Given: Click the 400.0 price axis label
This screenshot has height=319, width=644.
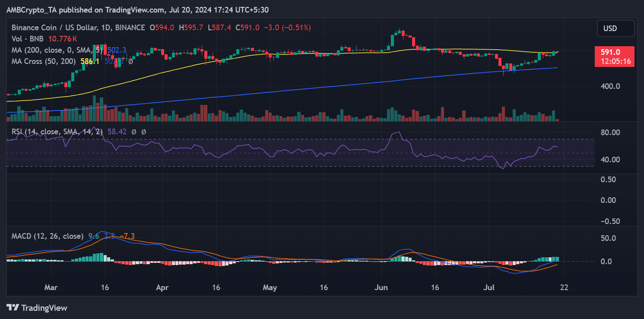Looking at the screenshot, I should pyautogui.click(x=610, y=86).
